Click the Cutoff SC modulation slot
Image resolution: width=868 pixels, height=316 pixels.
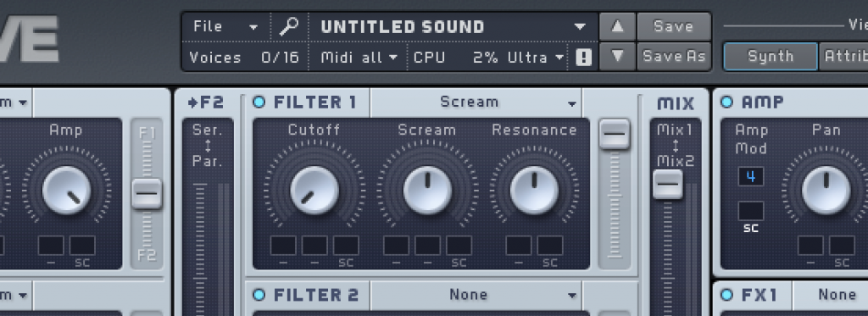click(346, 246)
